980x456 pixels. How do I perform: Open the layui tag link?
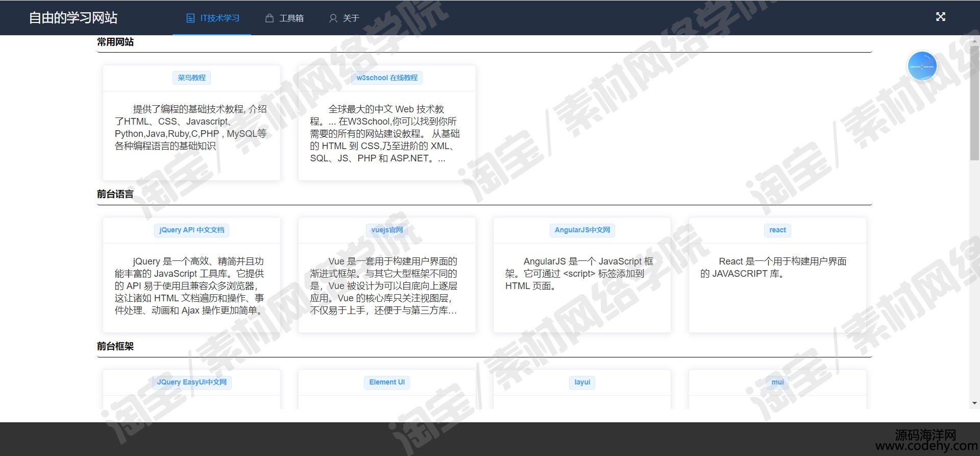click(582, 382)
